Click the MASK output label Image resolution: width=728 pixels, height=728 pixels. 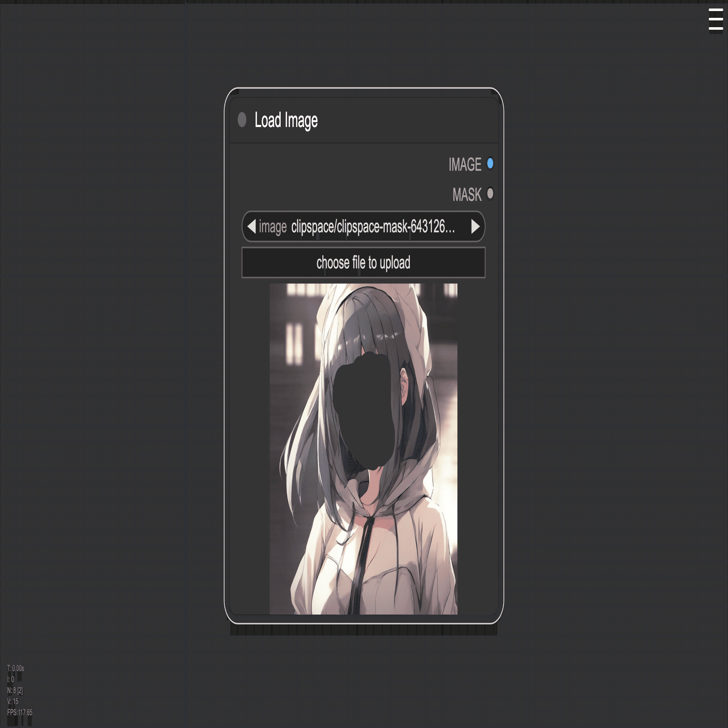point(467,195)
